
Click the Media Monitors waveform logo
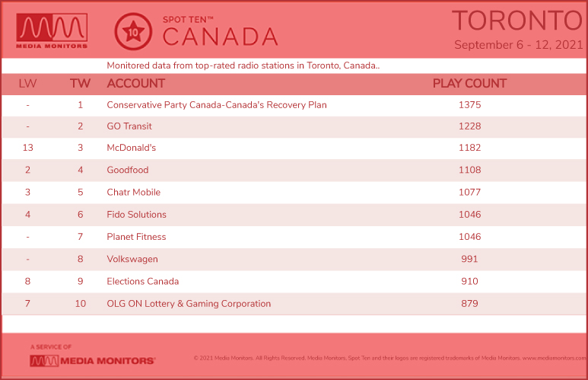point(52,30)
